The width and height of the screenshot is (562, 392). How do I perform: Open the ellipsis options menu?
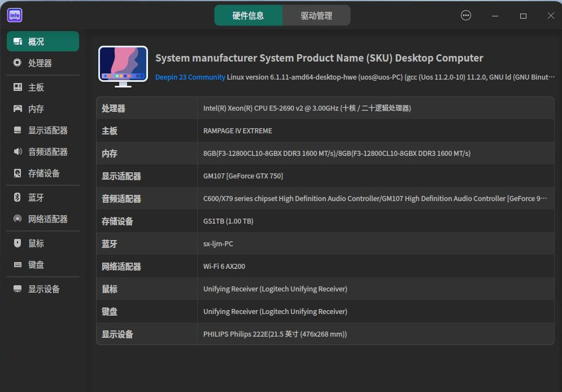tap(465, 15)
